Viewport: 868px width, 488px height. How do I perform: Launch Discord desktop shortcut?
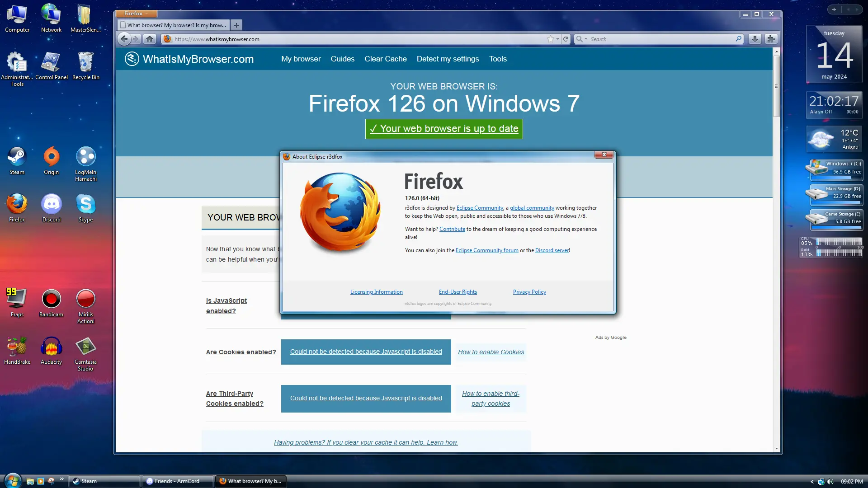(x=51, y=208)
